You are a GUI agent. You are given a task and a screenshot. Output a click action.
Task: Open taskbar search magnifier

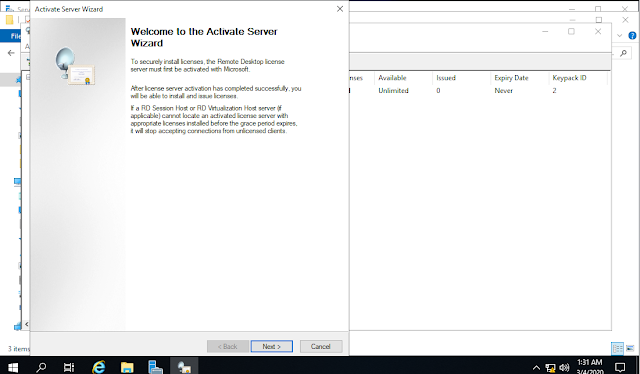pos(41,367)
